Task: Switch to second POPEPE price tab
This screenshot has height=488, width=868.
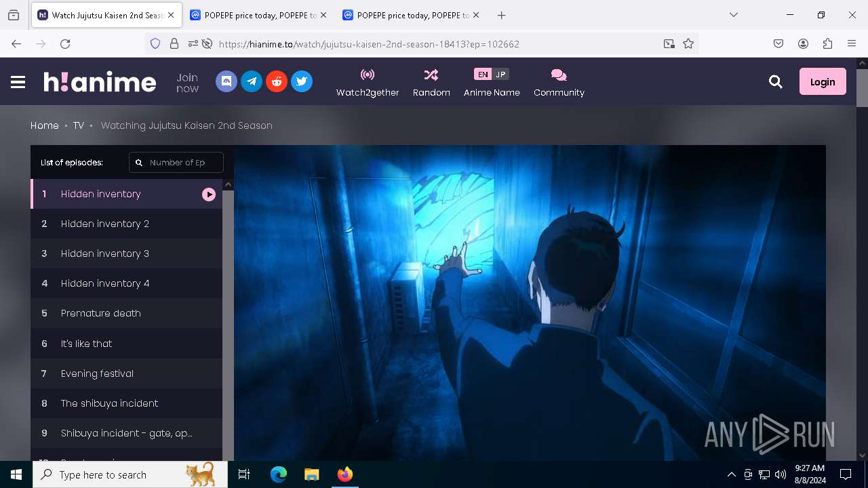Action: pos(258,15)
